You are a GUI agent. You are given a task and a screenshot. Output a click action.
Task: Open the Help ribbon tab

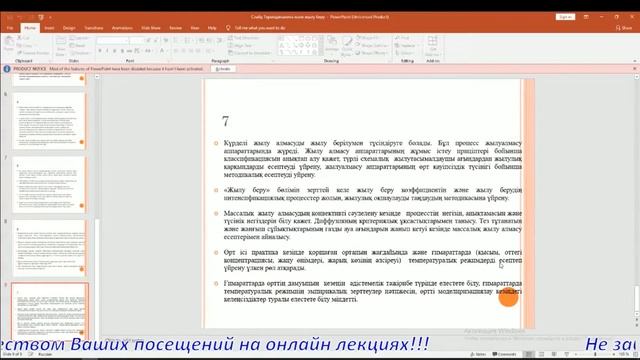coord(212,28)
